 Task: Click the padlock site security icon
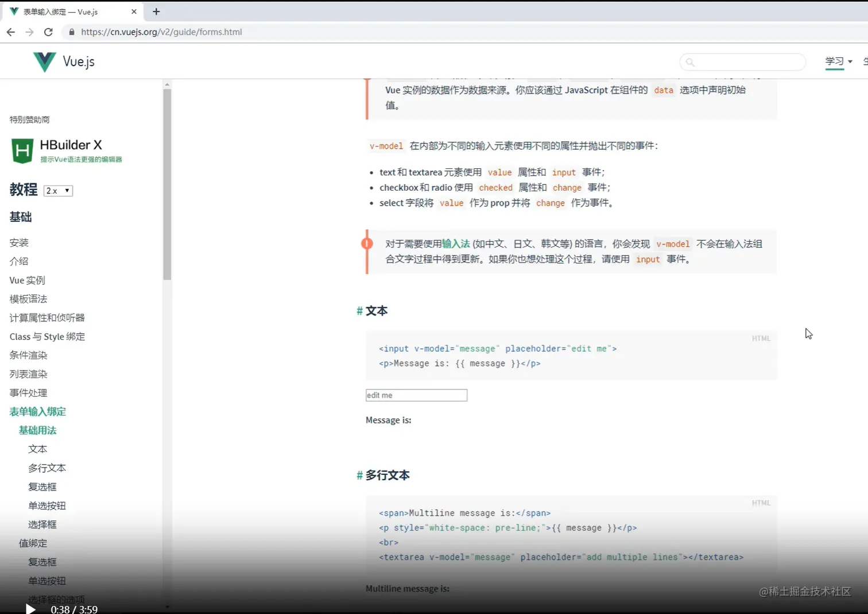[72, 32]
